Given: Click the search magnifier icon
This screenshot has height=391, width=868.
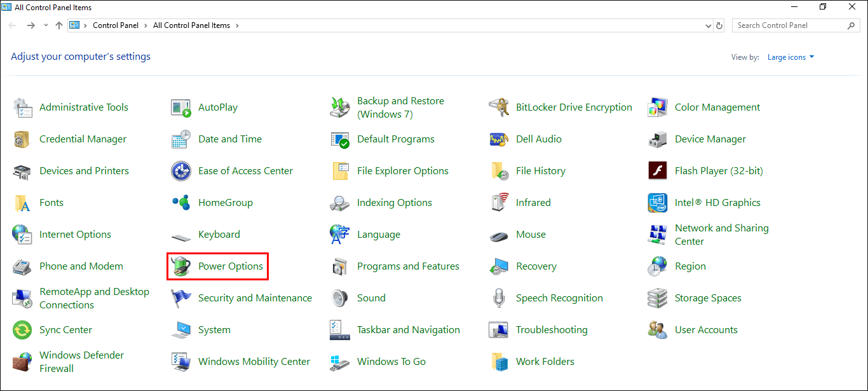Looking at the screenshot, I should 851,25.
